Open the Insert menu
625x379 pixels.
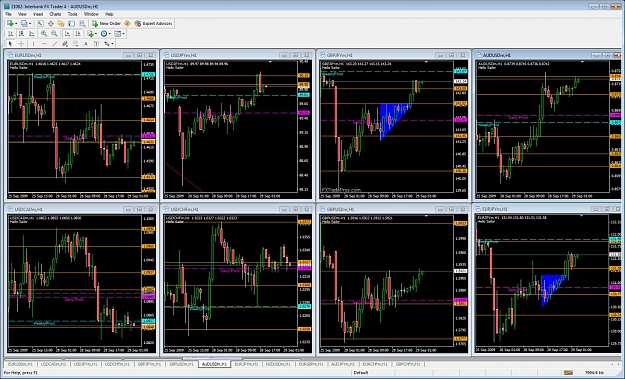pyautogui.click(x=38, y=14)
